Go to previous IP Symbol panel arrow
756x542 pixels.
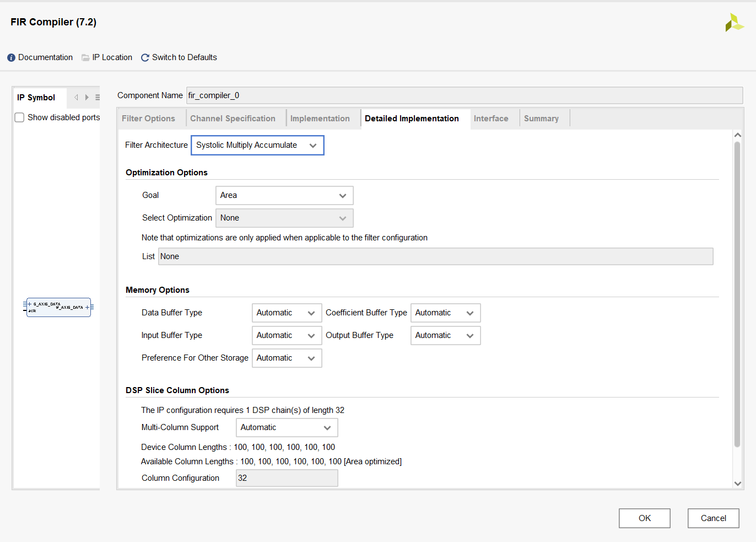click(76, 98)
